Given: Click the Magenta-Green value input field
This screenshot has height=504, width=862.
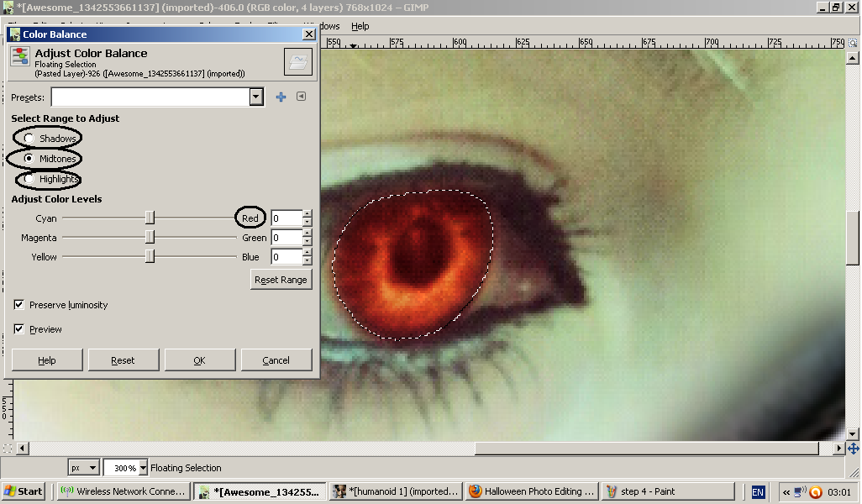Looking at the screenshot, I should pyautogui.click(x=286, y=238).
